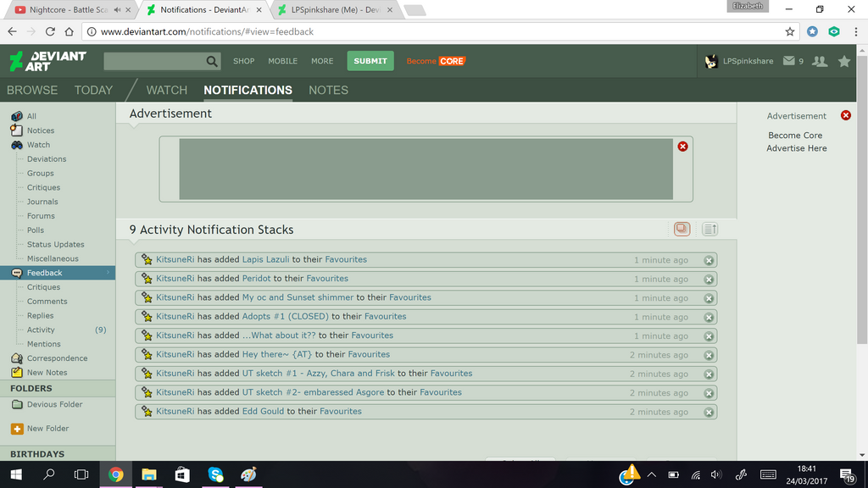Open File Explorer from the taskbar
The image size is (868, 488).
149,474
